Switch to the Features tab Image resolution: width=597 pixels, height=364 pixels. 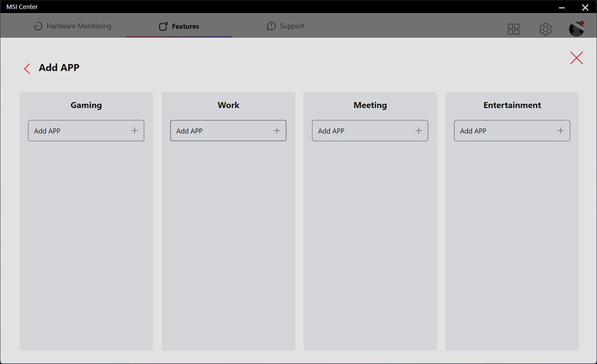(179, 27)
